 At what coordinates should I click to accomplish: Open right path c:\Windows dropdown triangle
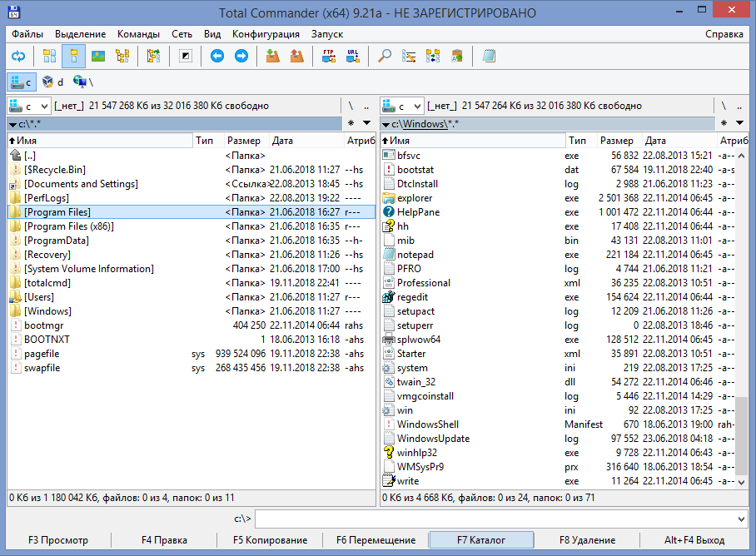(385, 125)
